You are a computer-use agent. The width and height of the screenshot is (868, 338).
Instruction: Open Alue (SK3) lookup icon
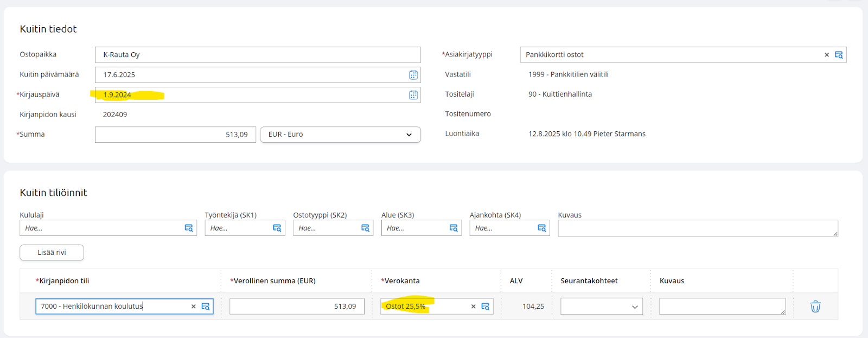pyautogui.click(x=454, y=228)
